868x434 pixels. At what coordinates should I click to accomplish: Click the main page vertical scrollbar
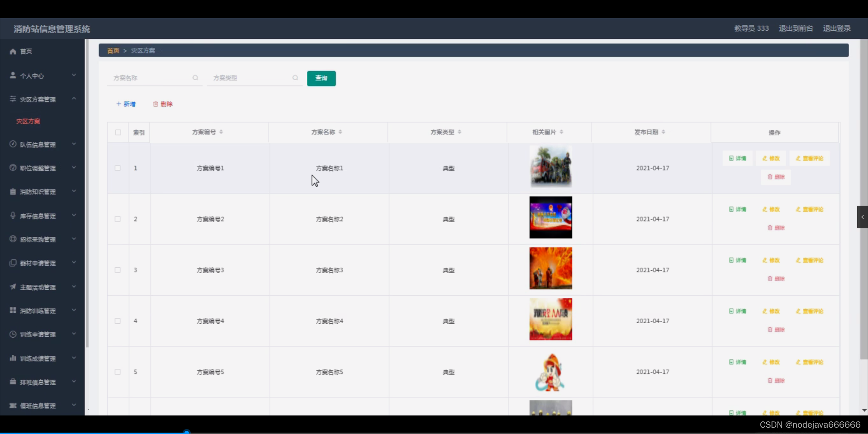pos(864,199)
